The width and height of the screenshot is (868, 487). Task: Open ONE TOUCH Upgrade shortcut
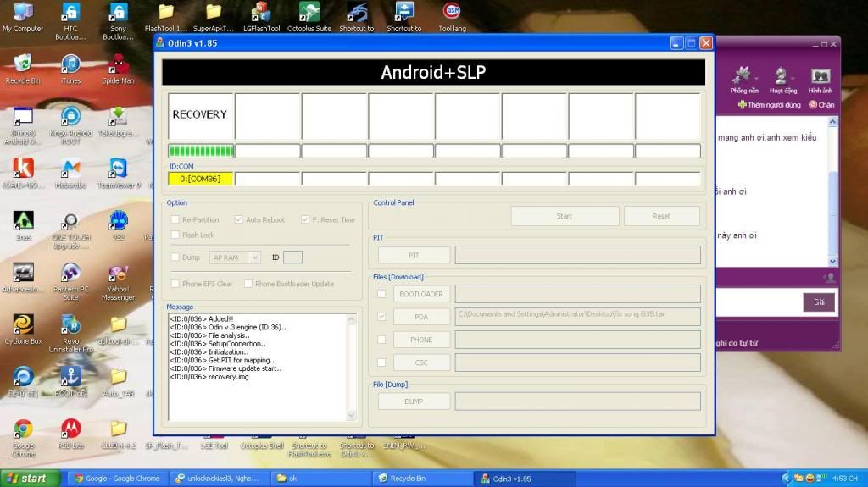(71, 230)
